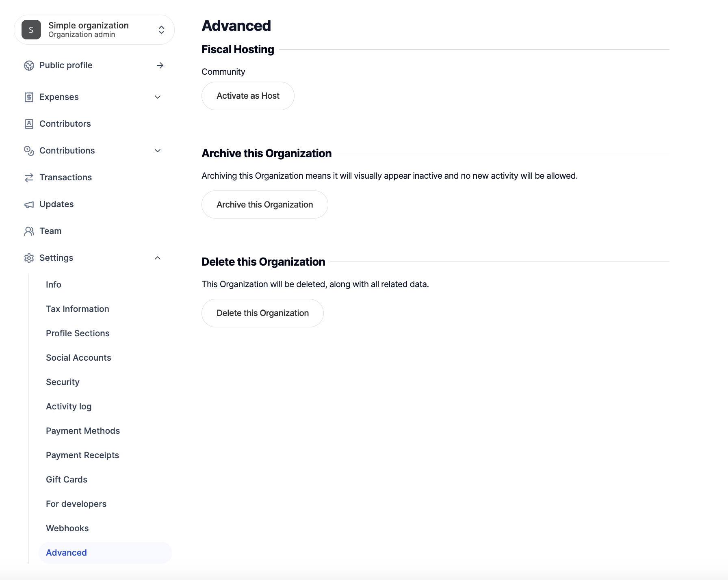Click the Settings gear icon

pyautogui.click(x=29, y=258)
